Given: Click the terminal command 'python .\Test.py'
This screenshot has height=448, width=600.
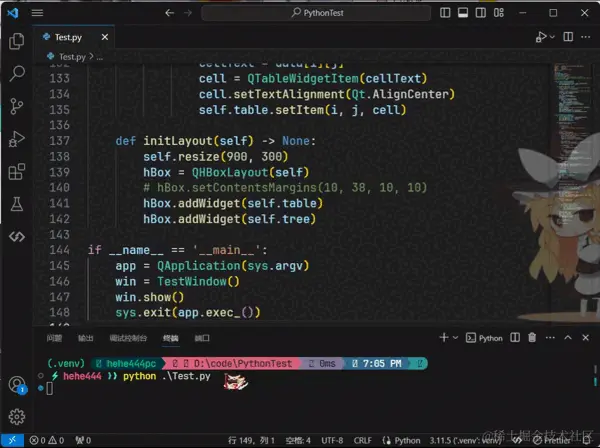Looking at the screenshot, I should 167,376.
